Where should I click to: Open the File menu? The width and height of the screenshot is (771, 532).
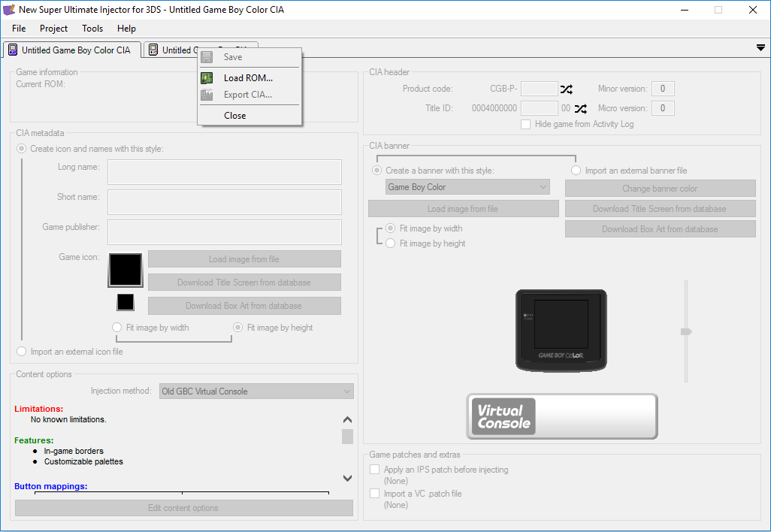tap(19, 29)
